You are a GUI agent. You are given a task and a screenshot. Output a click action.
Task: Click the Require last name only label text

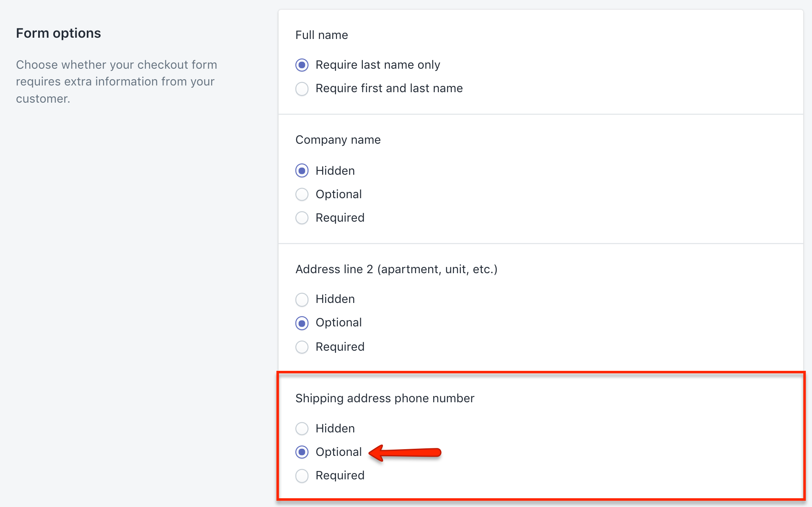tap(378, 65)
